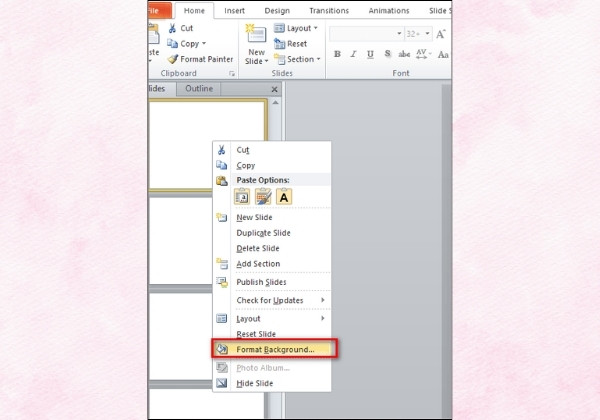
Task: Click the slide pane scroll up arrow
Action: coord(276,103)
